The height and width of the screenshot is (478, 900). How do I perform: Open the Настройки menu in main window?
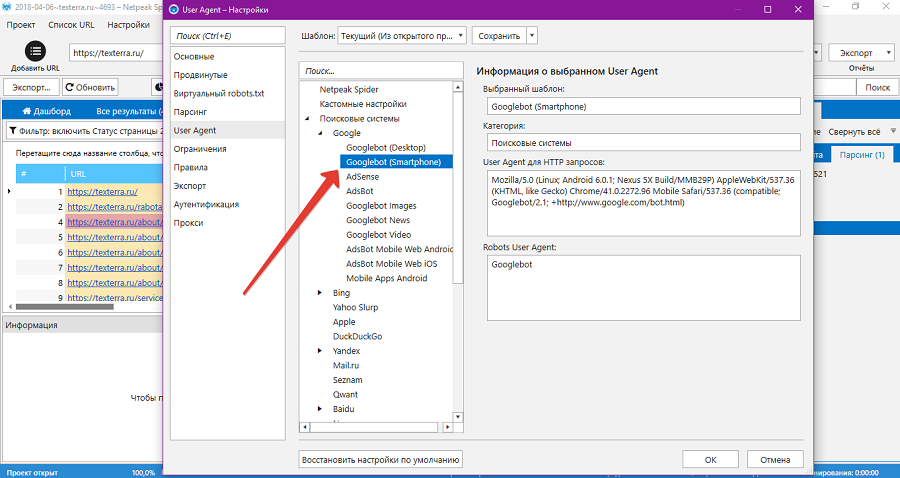coord(129,25)
